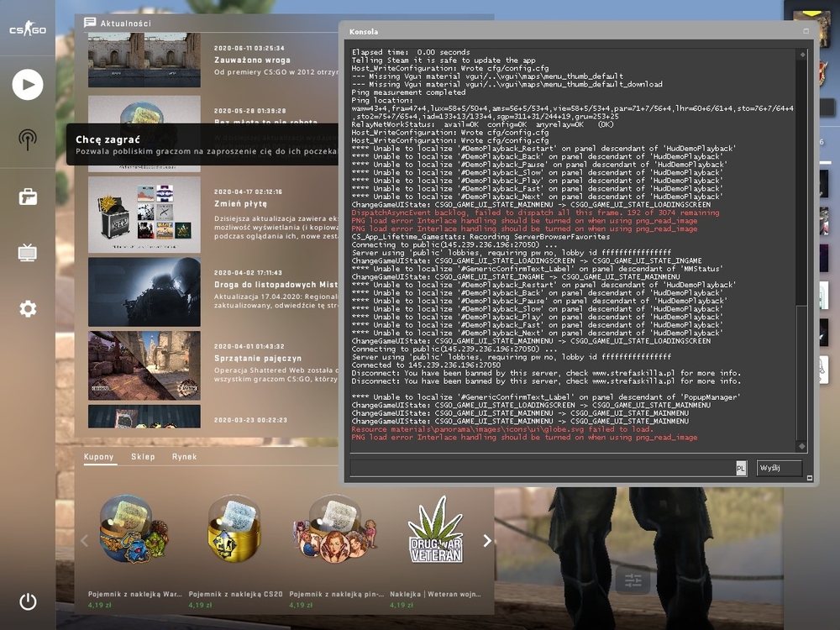Open the Watch TV icon
840x630 pixels.
pyautogui.click(x=28, y=252)
